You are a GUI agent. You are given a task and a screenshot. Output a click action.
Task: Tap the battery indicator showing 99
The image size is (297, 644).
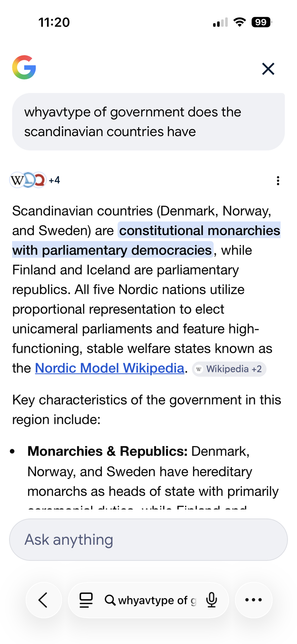pos(262,22)
